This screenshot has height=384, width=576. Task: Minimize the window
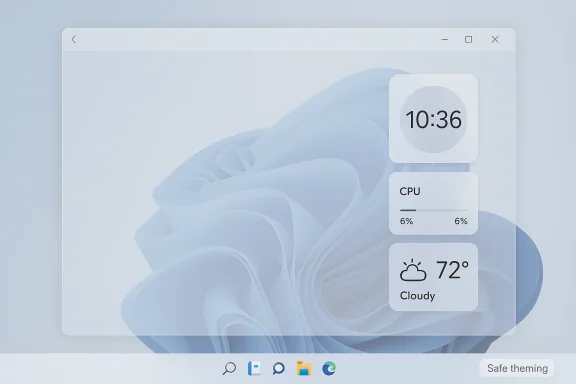pos(445,39)
